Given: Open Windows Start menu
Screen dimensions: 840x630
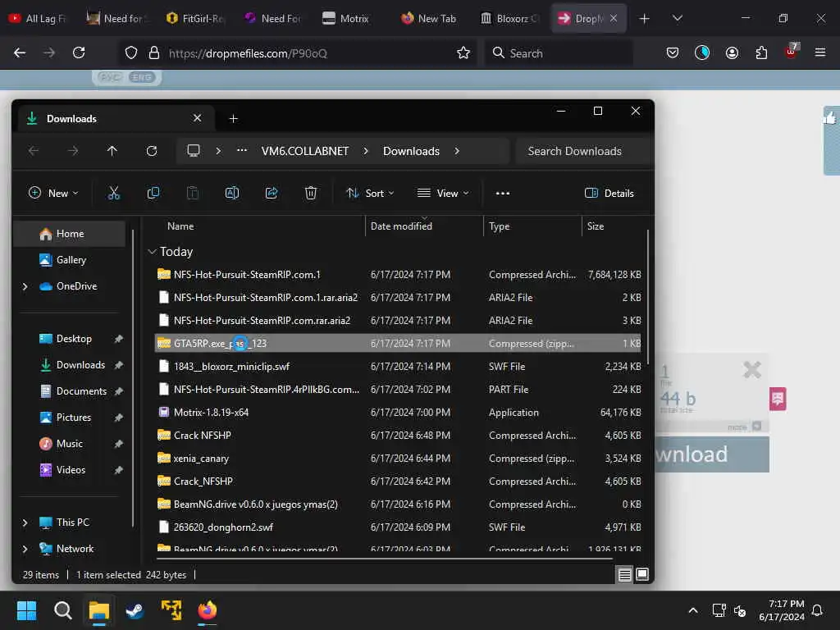Looking at the screenshot, I should coord(26,610).
